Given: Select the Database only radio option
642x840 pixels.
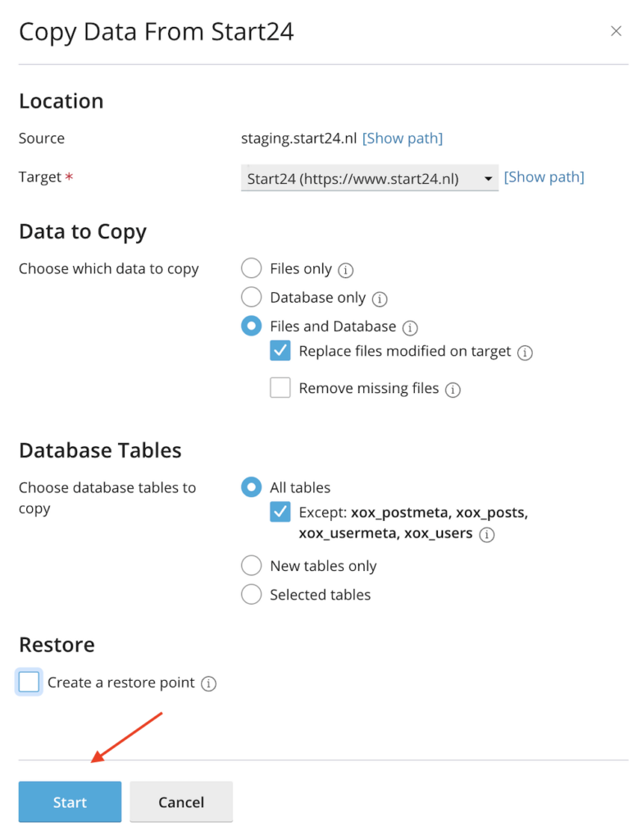Looking at the screenshot, I should 251,297.
